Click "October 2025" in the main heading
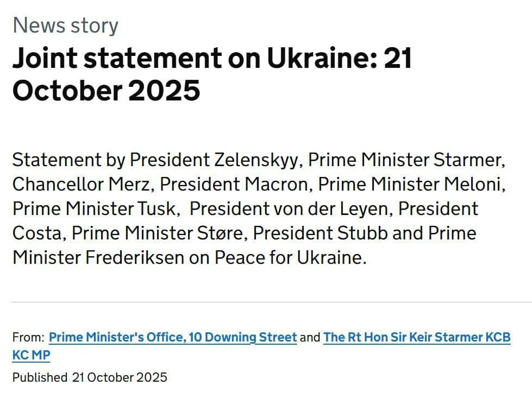This screenshot has width=532, height=411. point(106,90)
